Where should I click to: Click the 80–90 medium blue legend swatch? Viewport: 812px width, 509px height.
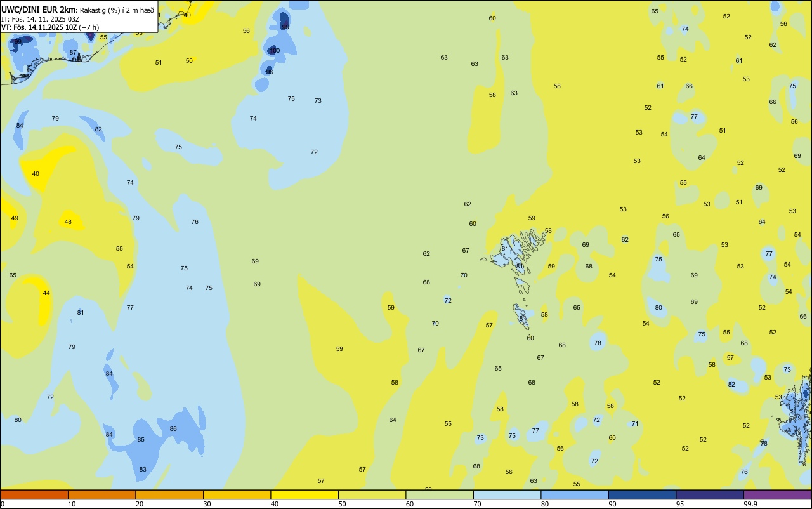pos(575,494)
